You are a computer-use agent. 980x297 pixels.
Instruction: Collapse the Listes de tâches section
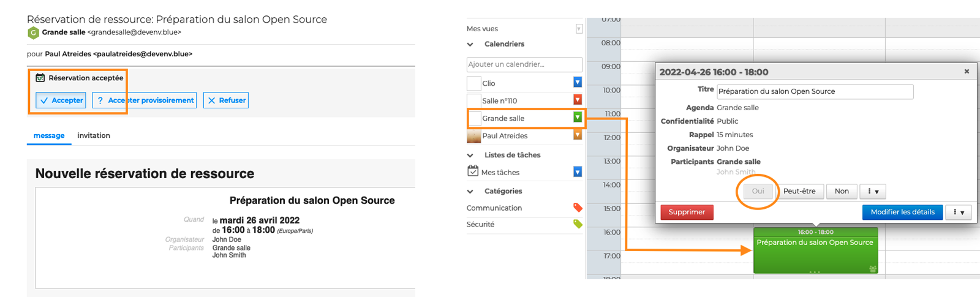pyautogui.click(x=470, y=155)
